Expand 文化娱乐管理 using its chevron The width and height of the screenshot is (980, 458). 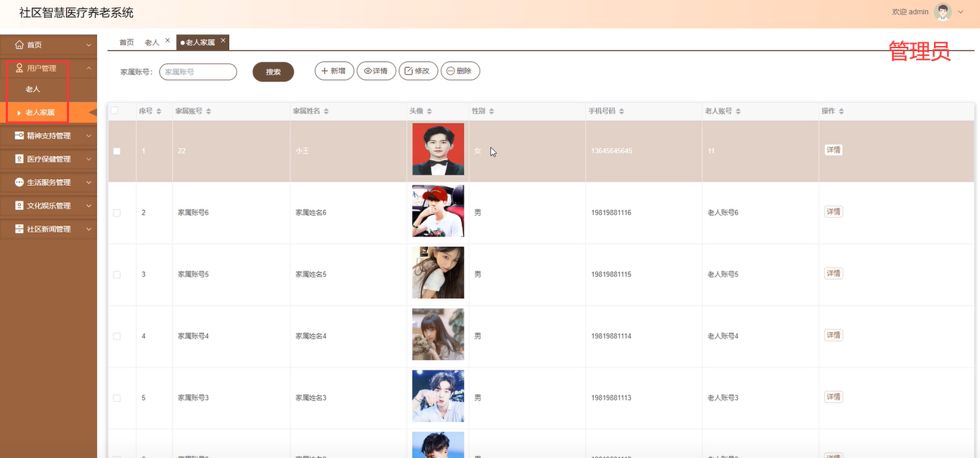(x=88, y=206)
